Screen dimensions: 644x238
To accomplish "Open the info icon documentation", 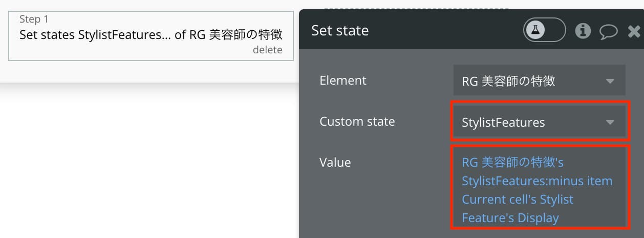I will 583,31.
